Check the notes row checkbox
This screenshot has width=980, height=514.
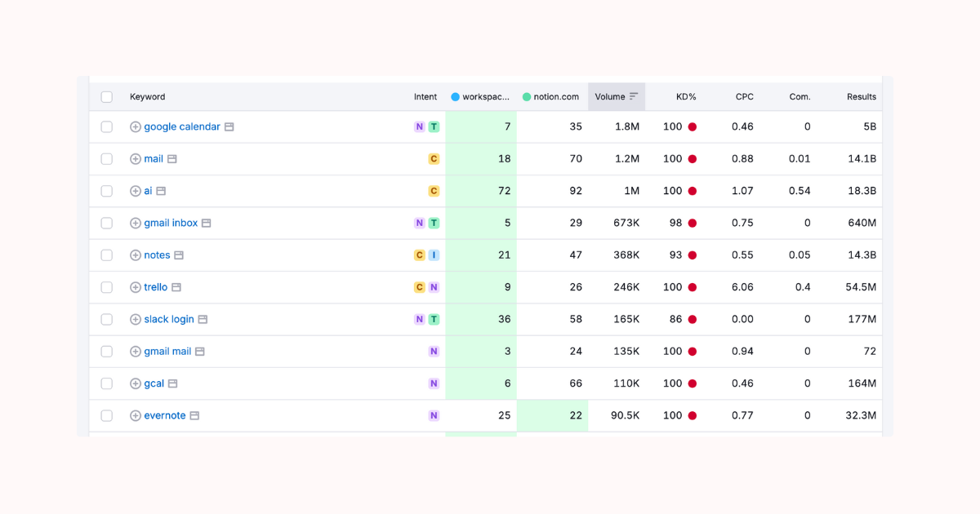(107, 255)
